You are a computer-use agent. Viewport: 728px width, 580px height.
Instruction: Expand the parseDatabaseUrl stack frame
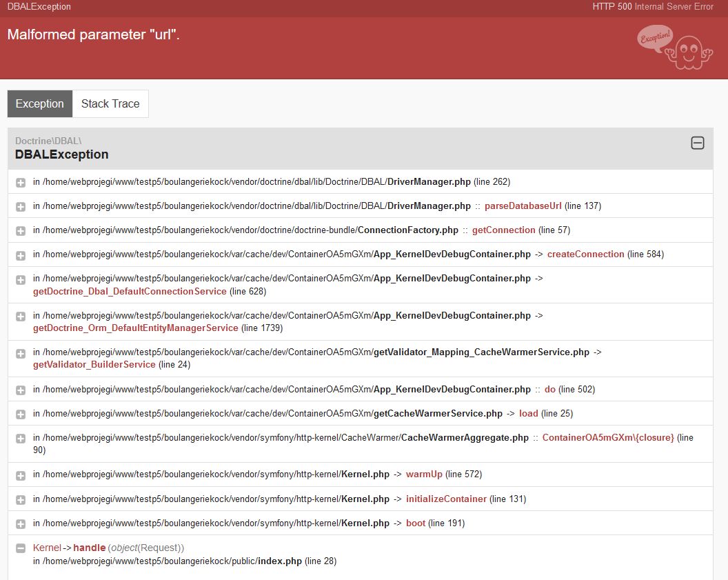pos(21,206)
